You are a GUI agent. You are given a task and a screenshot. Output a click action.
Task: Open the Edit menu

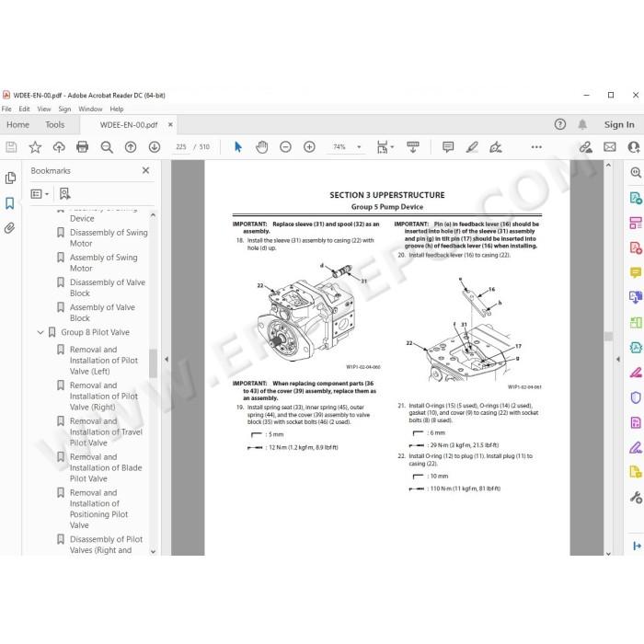[x=24, y=109]
